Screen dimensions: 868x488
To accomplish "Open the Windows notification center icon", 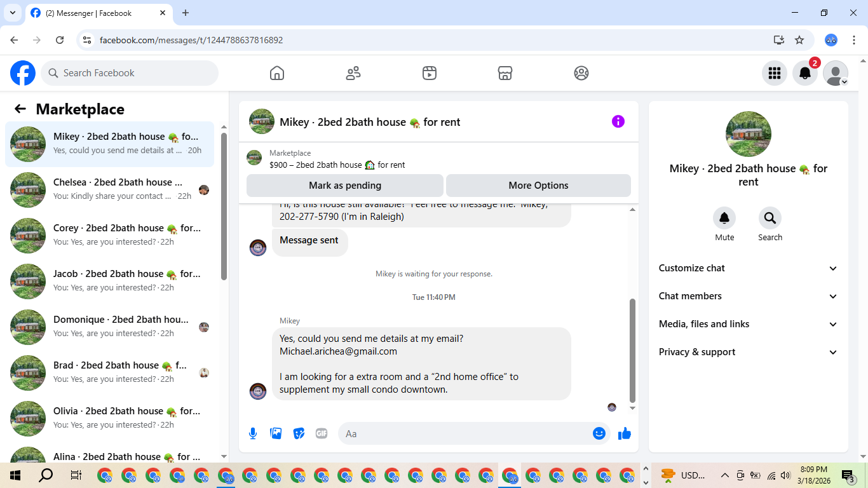I will (x=848, y=475).
